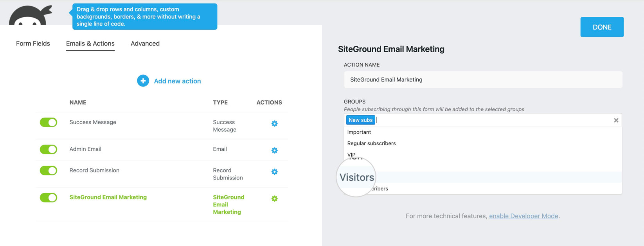This screenshot has width=644, height=246.
Task: Clear the groups selection with the X icon
Action: [616, 120]
